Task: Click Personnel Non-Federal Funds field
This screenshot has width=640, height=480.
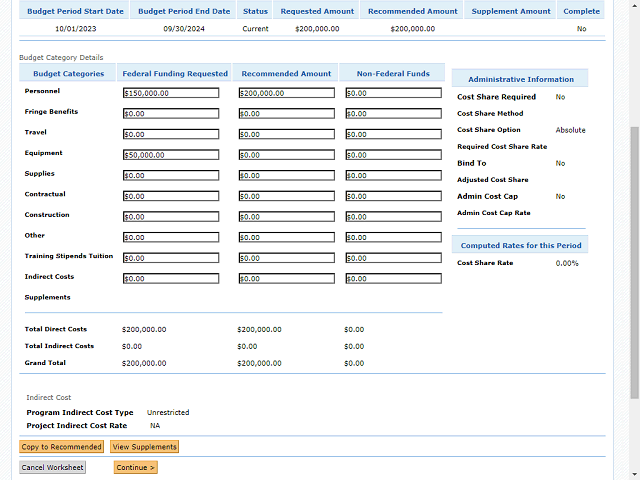Action: (x=393, y=93)
